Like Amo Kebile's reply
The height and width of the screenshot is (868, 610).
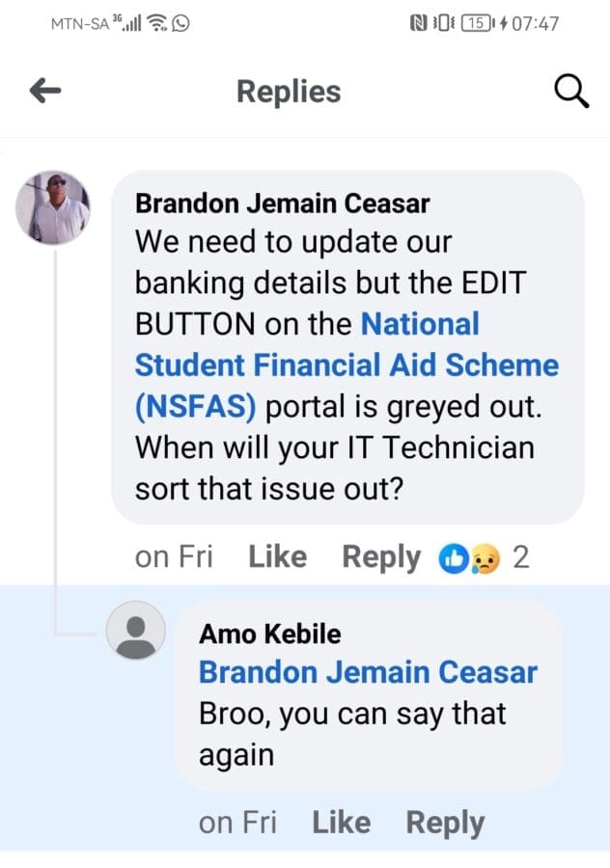pos(342,823)
